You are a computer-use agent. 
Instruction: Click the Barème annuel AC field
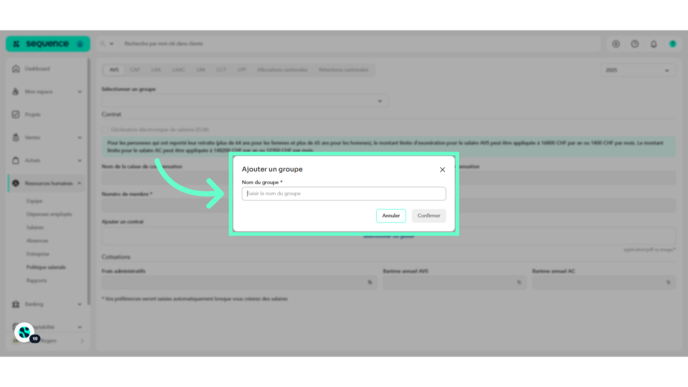pos(604,283)
